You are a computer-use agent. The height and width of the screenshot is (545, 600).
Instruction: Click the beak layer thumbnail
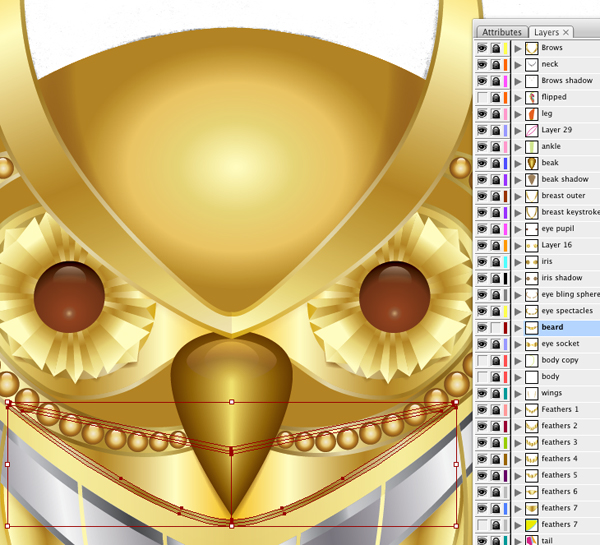(x=532, y=163)
